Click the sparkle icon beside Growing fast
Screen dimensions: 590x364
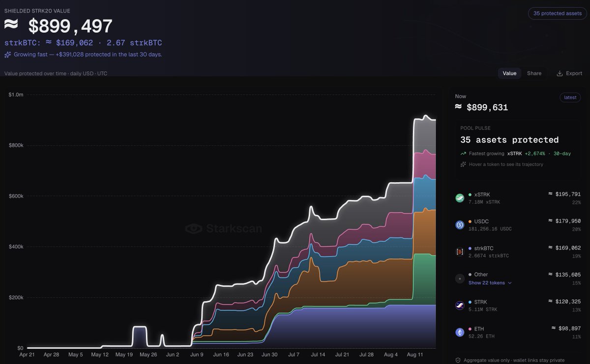point(8,55)
